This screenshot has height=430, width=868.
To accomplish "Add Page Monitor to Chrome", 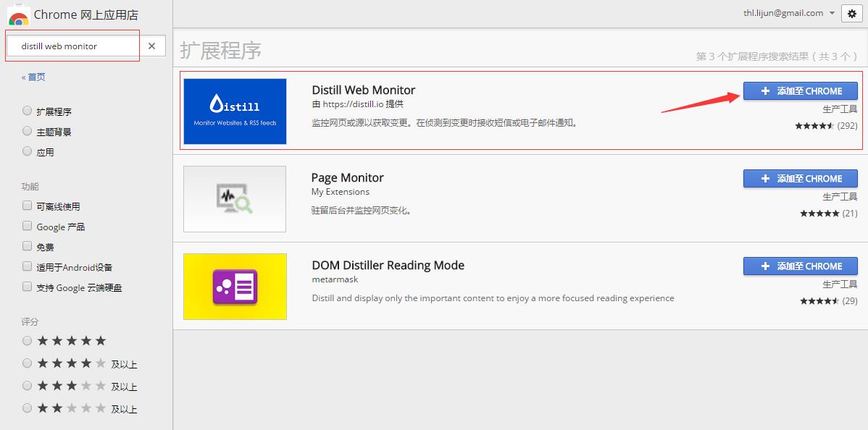I will tap(800, 178).
